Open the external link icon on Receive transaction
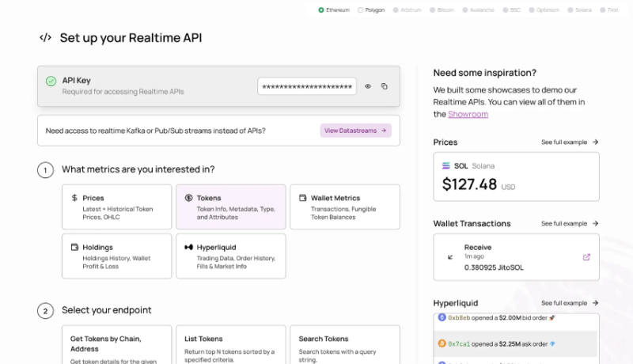633x364 pixels. (x=586, y=257)
